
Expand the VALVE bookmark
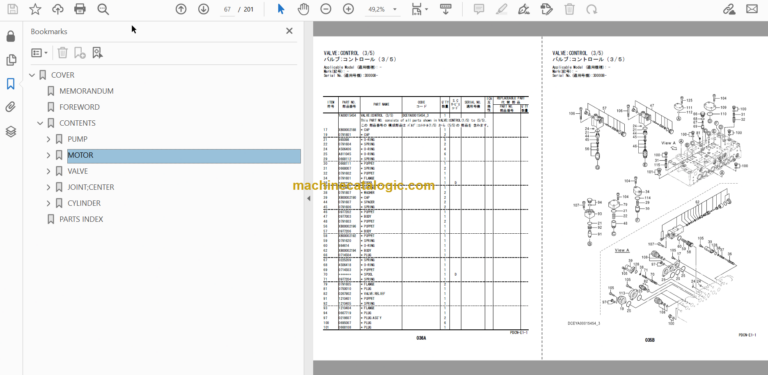click(x=48, y=171)
